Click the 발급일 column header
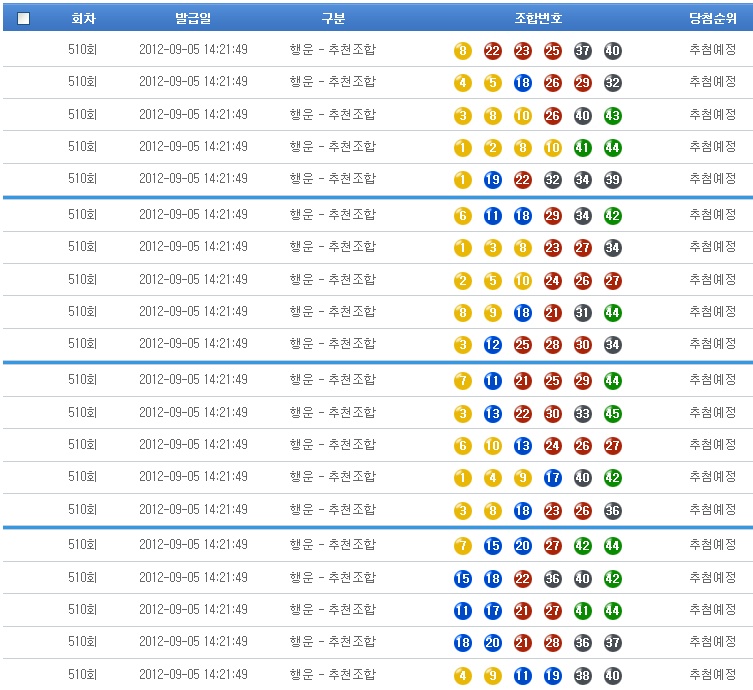 [193, 18]
